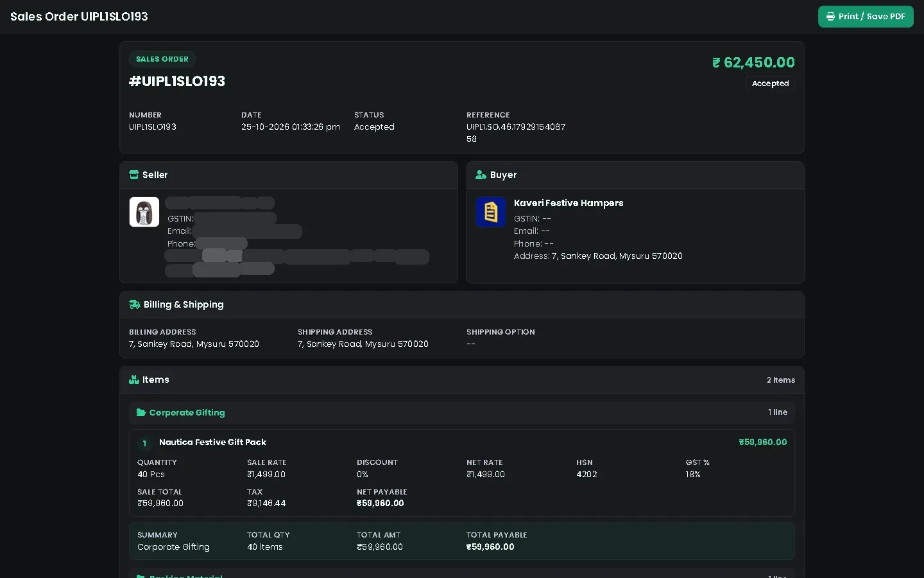Image resolution: width=924 pixels, height=578 pixels.
Task: Click the Billing & Shipping truck icon
Action: pos(135,304)
